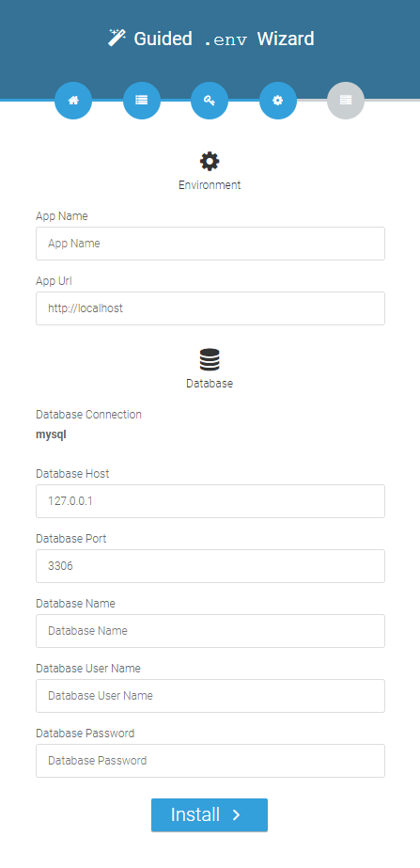Image resolution: width=420 pixels, height=868 pixels.
Task: Click the magic wand icon in header
Action: point(117,39)
